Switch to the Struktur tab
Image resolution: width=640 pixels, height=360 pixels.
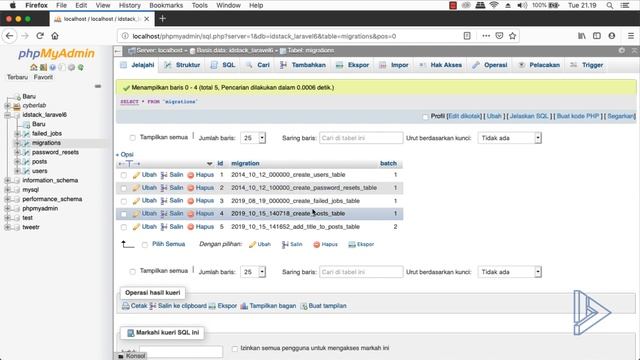(x=182, y=65)
